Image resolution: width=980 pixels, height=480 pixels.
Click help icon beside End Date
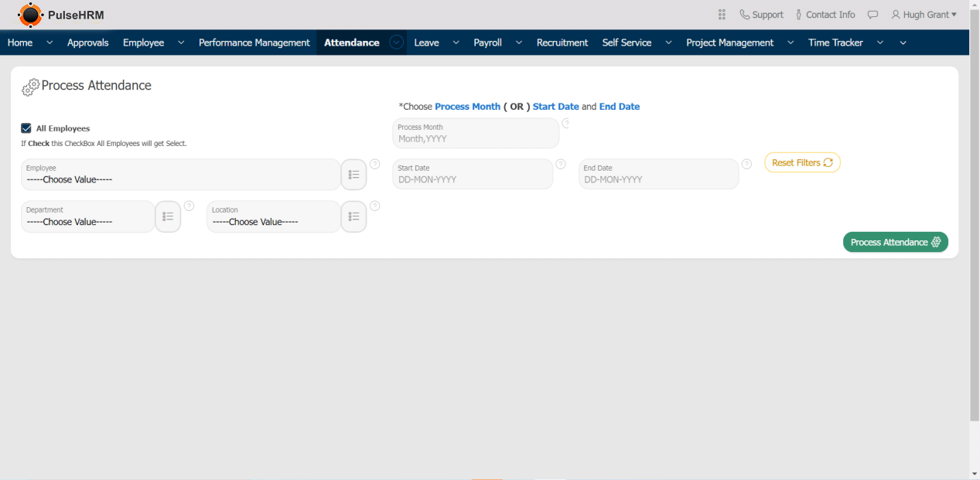coord(746,164)
